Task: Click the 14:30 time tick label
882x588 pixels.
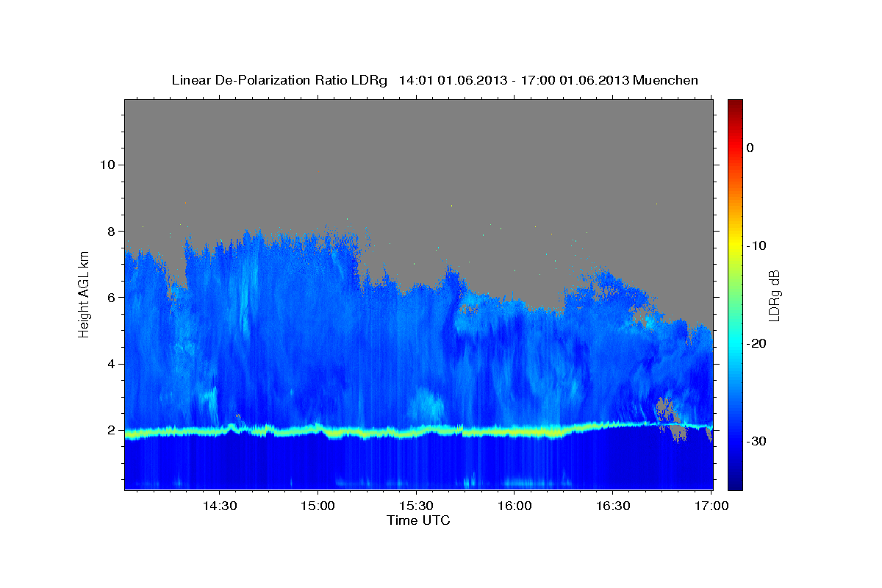Action: [219, 506]
